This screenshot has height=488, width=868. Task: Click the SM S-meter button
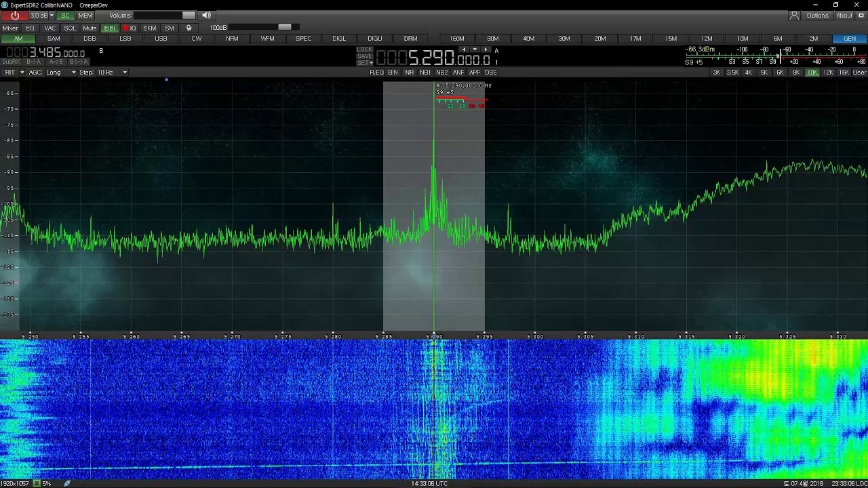click(170, 28)
